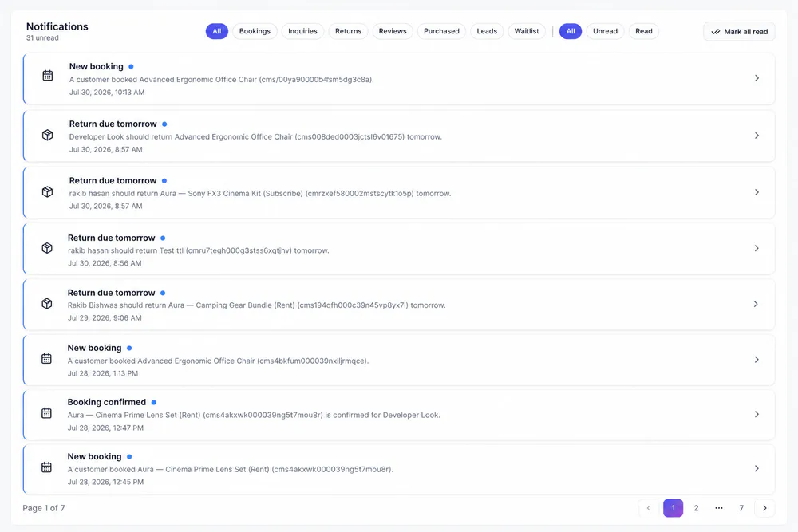Click 'Jul 30, 2026, 10:13 AM' timestamp
Image resolution: width=798 pixels, height=532 pixels.
(x=107, y=92)
